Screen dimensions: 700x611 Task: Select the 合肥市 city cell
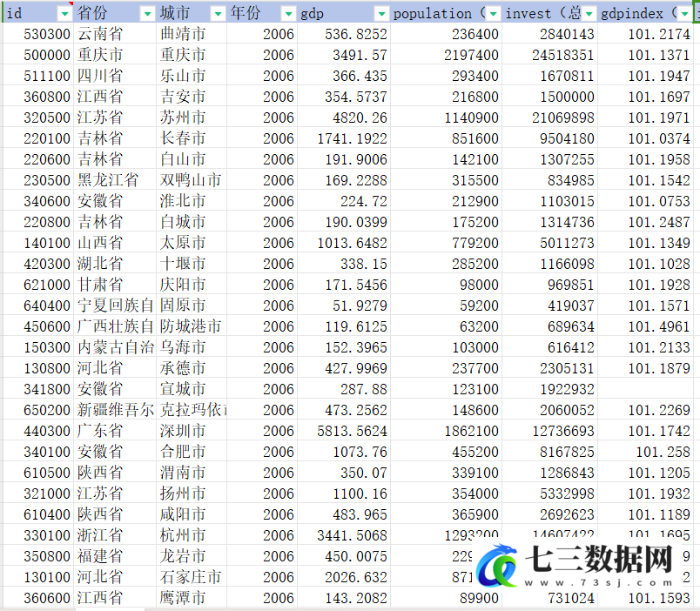click(192, 452)
